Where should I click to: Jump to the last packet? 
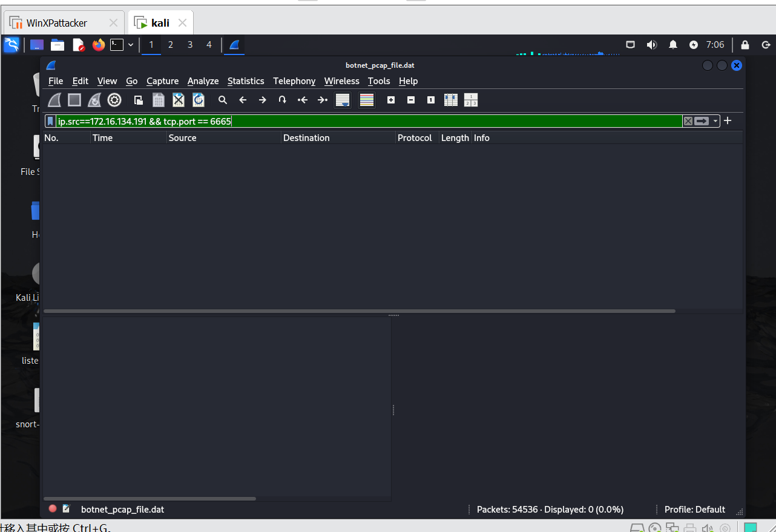click(323, 100)
